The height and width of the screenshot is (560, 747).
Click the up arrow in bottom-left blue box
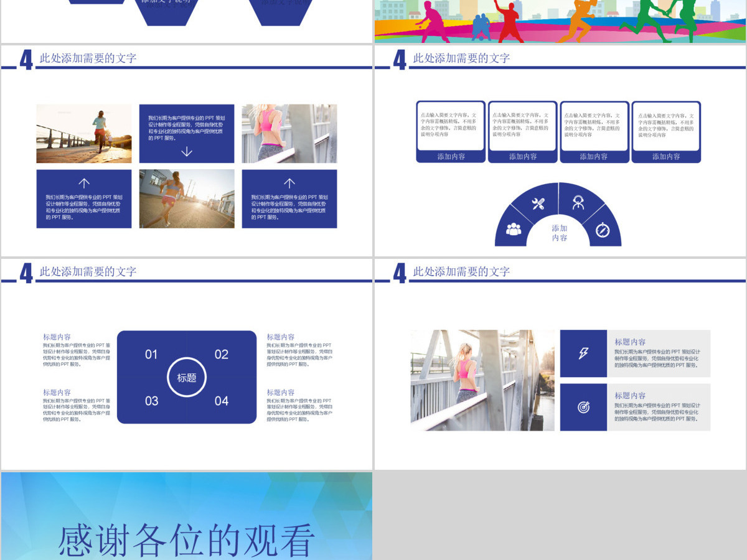pos(84,183)
